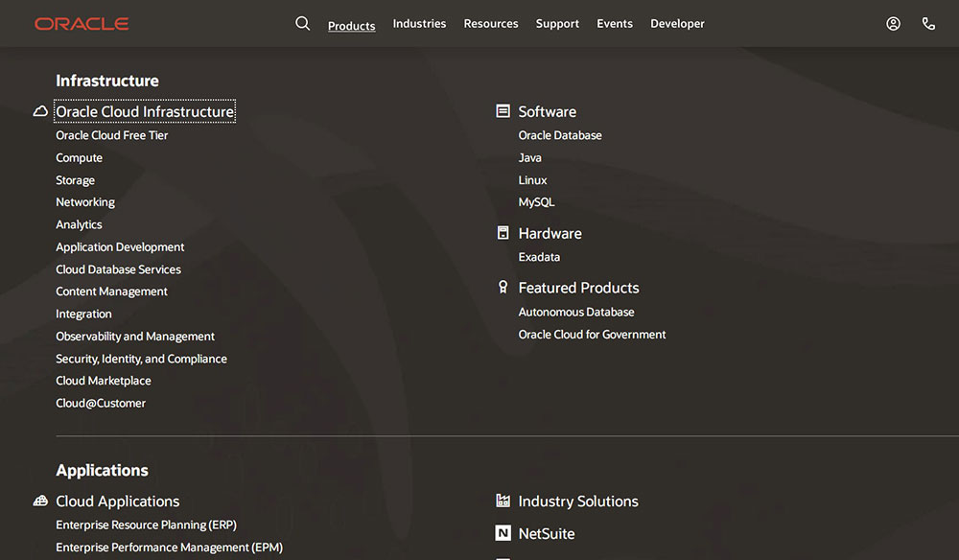Open the Industries menu
The image size is (959, 560).
click(419, 24)
